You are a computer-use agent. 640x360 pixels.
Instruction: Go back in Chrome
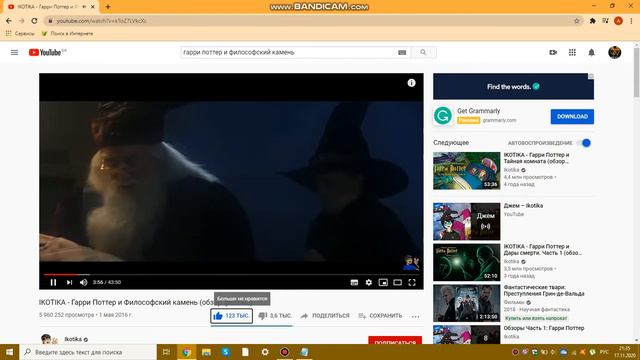pyautogui.click(x=9, y=21)
